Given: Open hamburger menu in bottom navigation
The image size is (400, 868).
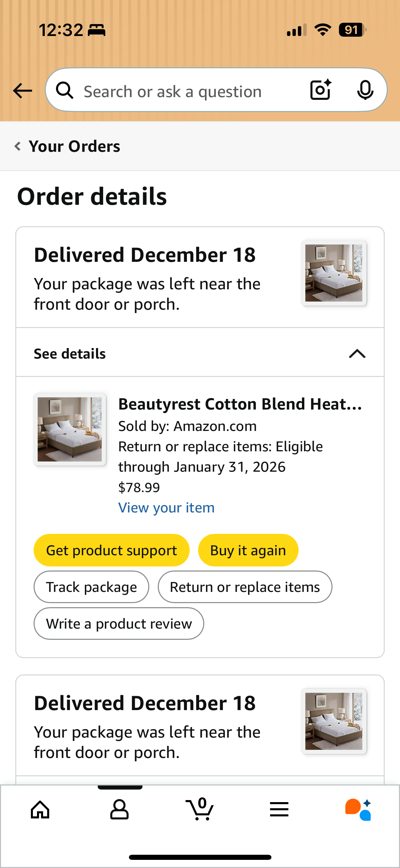Looking at the screenshot, I should (x=279, y=809).
